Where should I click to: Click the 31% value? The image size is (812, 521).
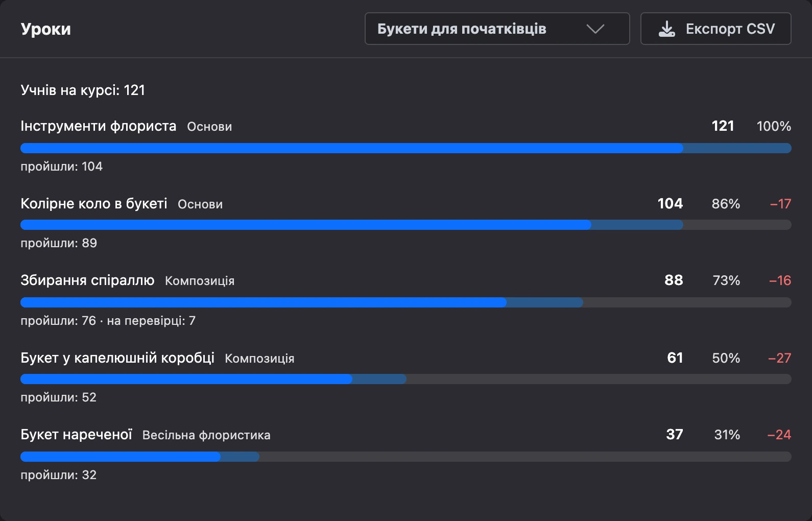pos(727,435)
